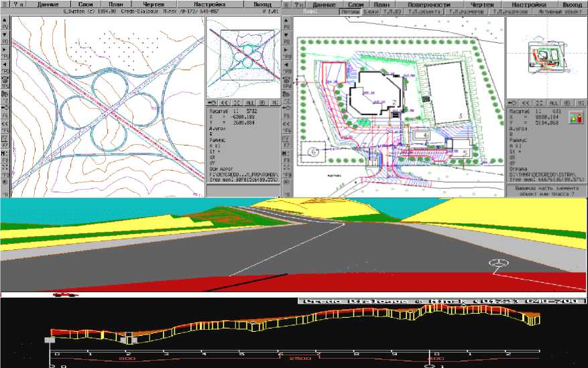This screenshot has width=588, height=368.
Task: Click the red car marker below 3D view
Action: (64, 294)
